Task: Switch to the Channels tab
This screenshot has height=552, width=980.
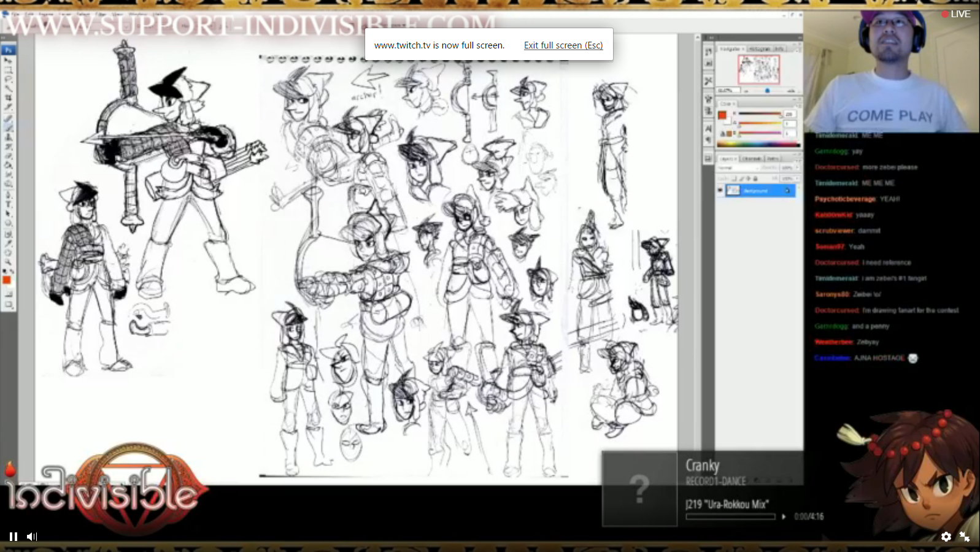Action: pyautogui.click(x=752, y=158)
